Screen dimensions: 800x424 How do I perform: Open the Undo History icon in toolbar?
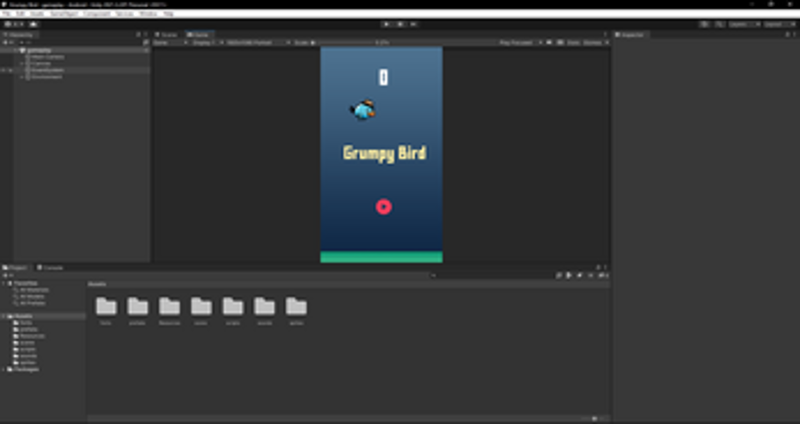(x=705, y=24)
